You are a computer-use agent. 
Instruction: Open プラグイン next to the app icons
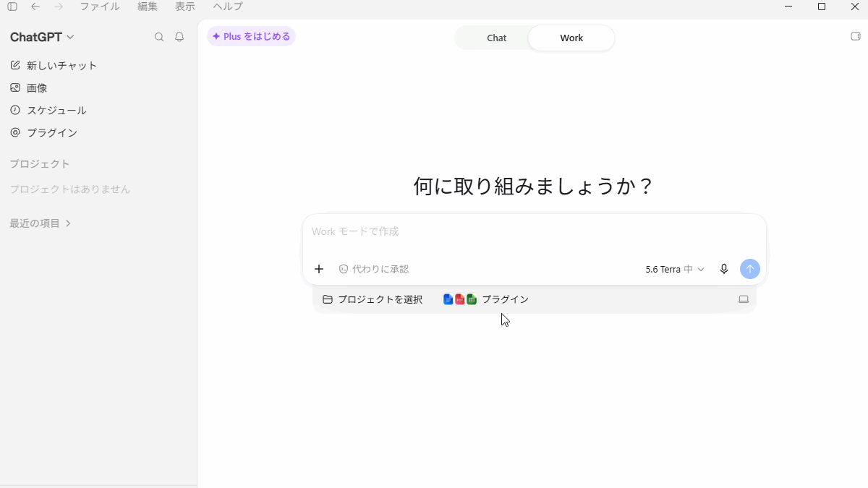(x=506, y=299)
